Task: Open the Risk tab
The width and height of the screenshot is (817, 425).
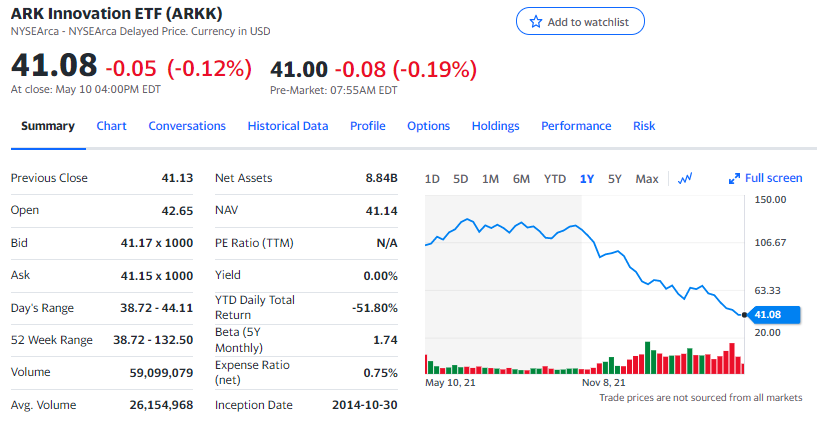Action: point(644,126)
